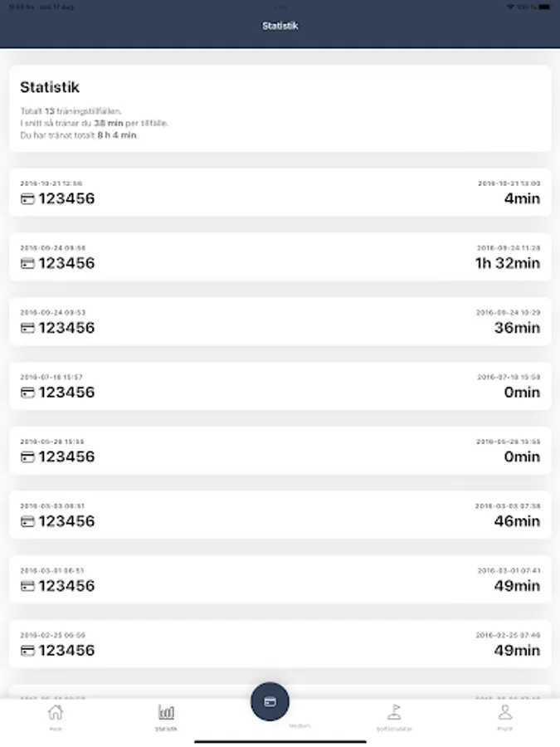560x747 pixels.
Task: Click the Statistik summary card heading
Action: (50, 87)
